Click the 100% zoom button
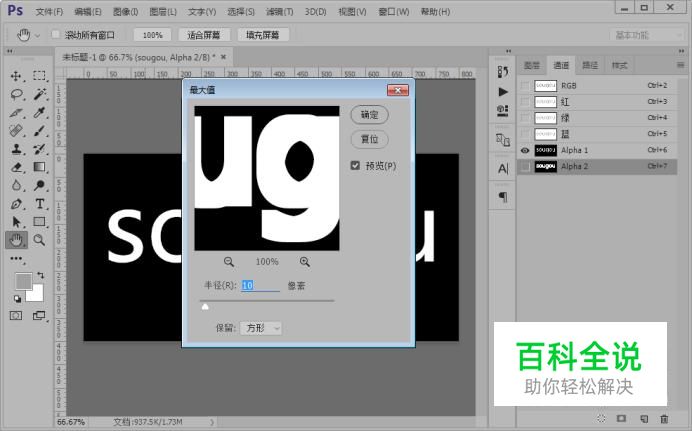Screen dimensions: 692x431 point(153,35)
